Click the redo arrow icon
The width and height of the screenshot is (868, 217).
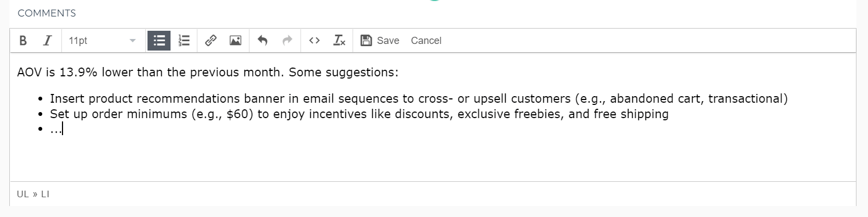287,41
